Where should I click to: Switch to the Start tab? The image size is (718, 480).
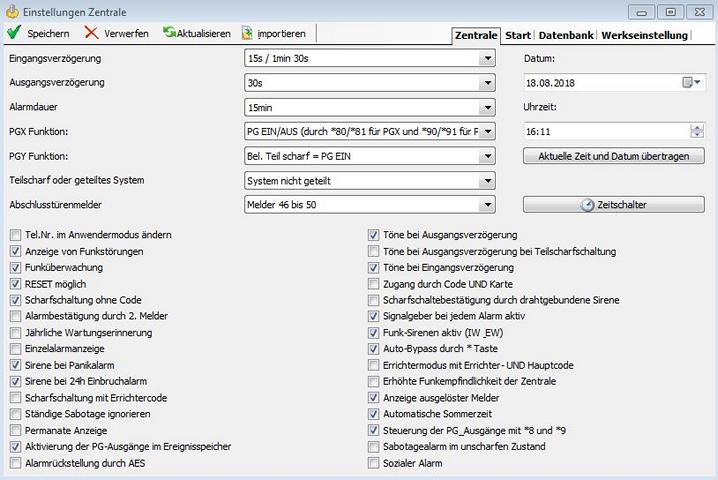pyautogui.click(x=517, y=35)
